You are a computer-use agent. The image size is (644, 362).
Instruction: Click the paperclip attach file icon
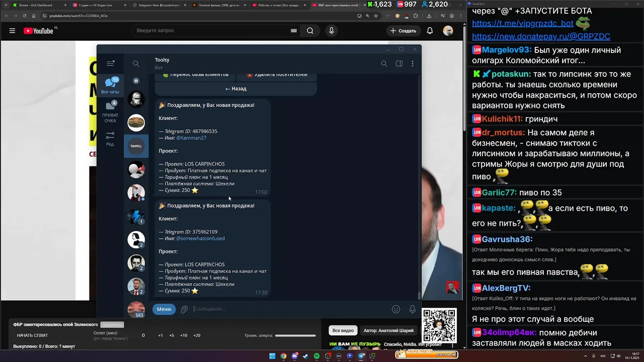coord(184,310)
